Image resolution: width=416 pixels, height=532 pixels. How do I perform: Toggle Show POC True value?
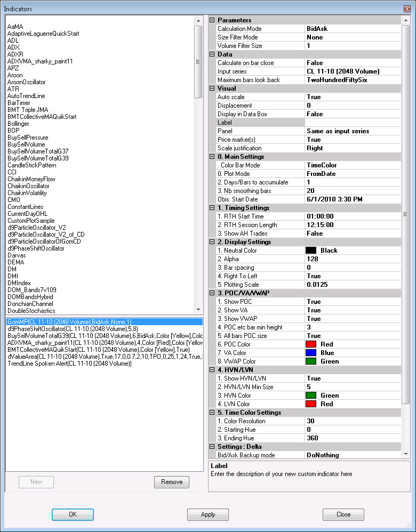tap(353, 302)
